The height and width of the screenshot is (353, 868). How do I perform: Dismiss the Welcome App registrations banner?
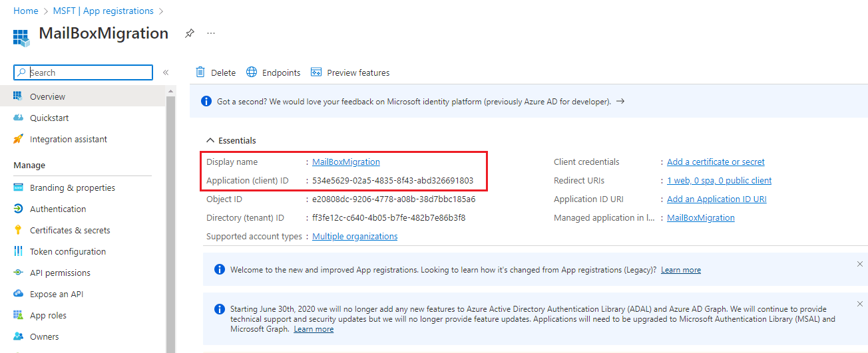click(x=859, y=264)
